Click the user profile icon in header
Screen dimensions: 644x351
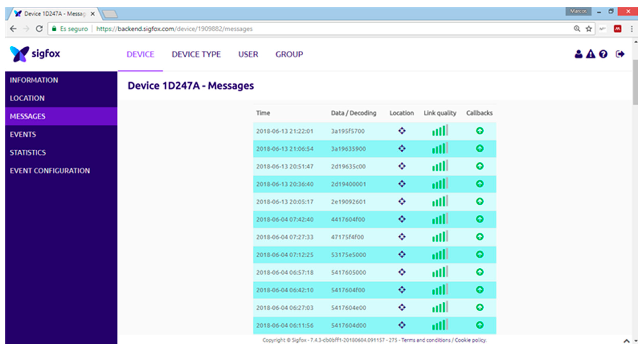(x=578, y=54)
